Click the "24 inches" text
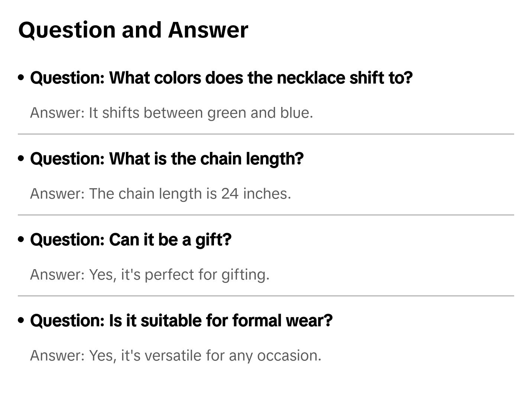532x398 pixels. 256,193
